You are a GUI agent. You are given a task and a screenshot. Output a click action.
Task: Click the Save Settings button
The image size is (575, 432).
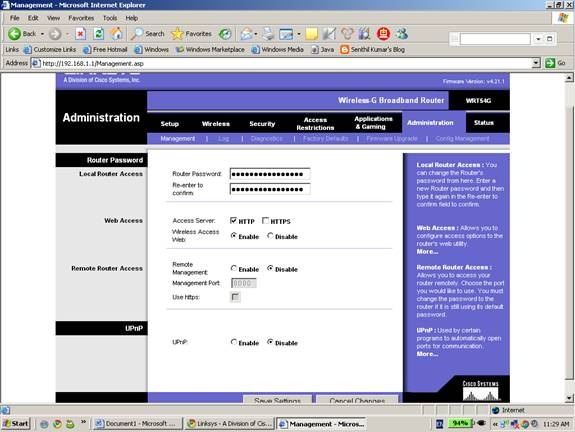point(278,400)
